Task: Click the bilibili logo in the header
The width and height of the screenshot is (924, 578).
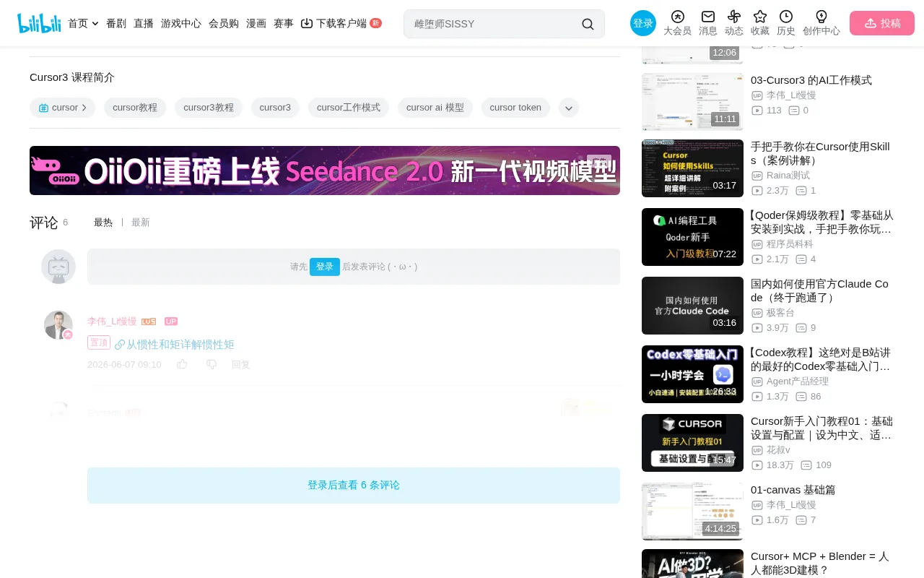Action: click(39, 23)
